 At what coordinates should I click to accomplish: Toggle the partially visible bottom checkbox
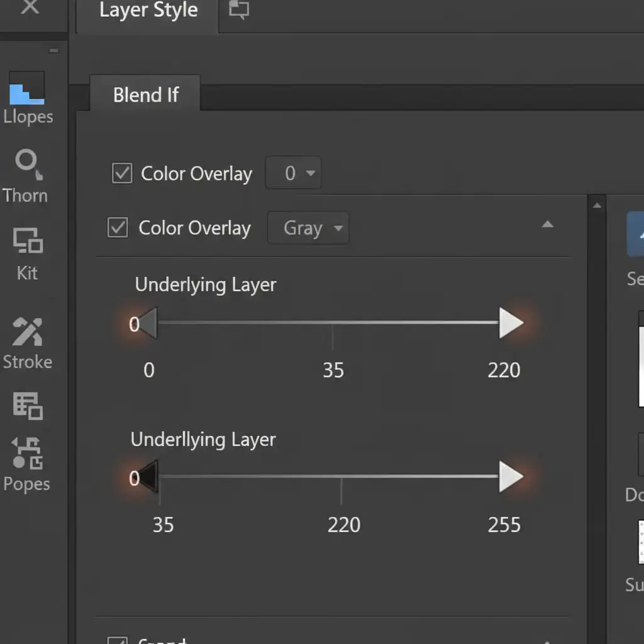click(x=118, y=640)
